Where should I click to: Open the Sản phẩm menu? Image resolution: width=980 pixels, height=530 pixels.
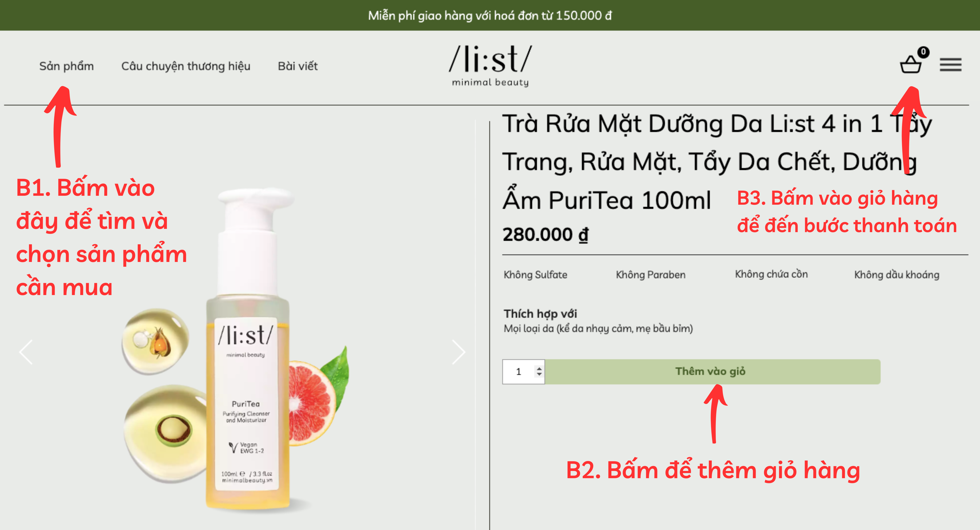tap(67, 66)
